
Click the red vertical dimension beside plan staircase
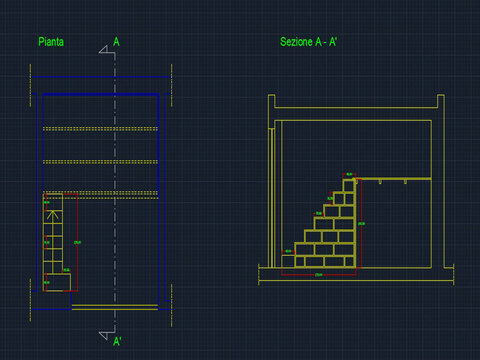coord(77,242)
